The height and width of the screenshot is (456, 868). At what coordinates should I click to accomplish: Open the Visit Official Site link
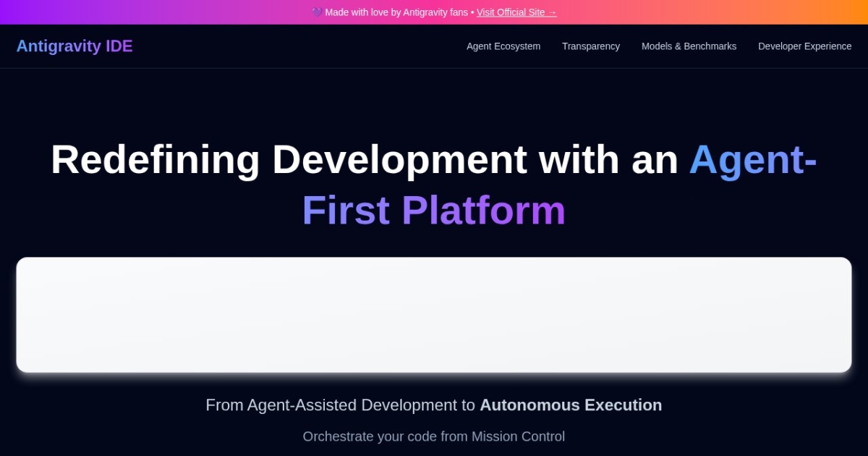tap(516, 12)
